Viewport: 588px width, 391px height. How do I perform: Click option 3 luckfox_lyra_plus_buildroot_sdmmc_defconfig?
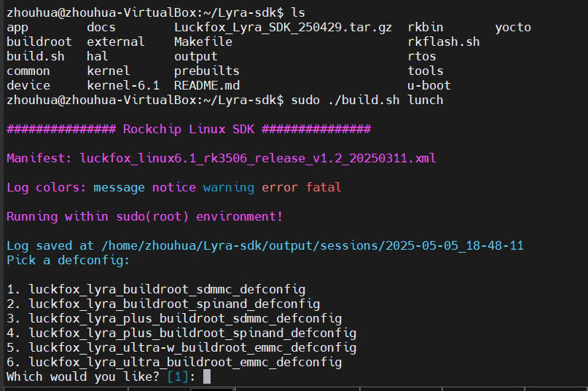pos(174,319)
